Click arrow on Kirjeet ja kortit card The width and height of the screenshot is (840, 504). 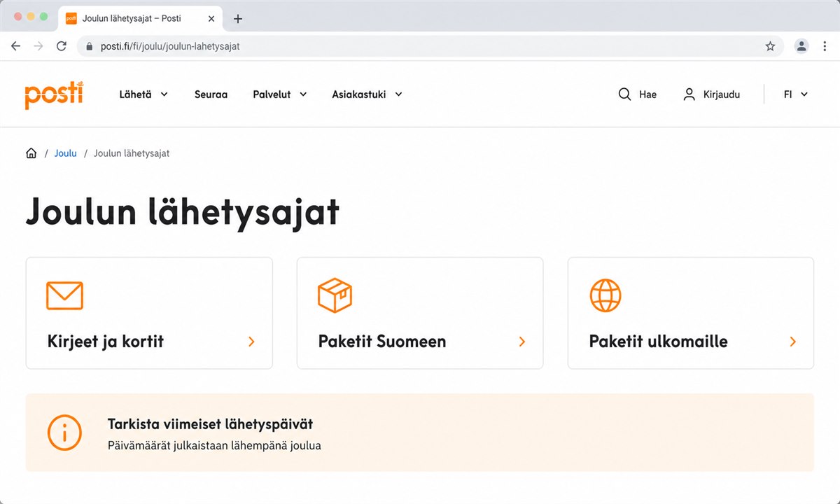tap(251, 342)
